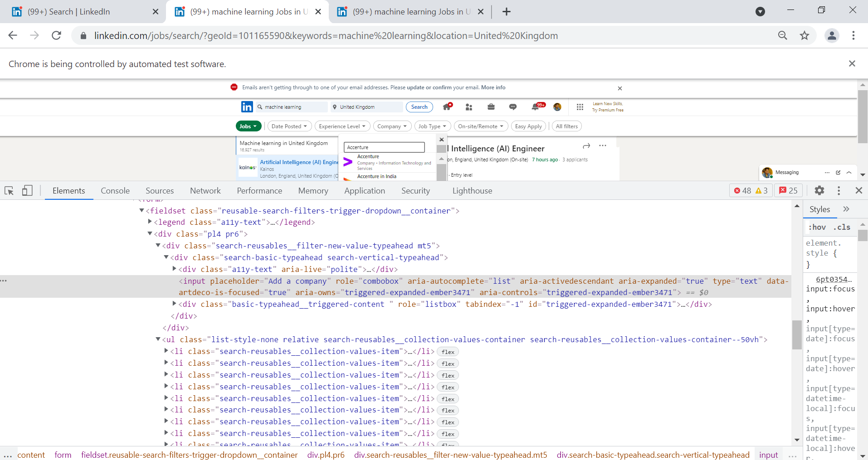Collapse the fieldset reusable-search-filters node

click(x=141, y=210)
